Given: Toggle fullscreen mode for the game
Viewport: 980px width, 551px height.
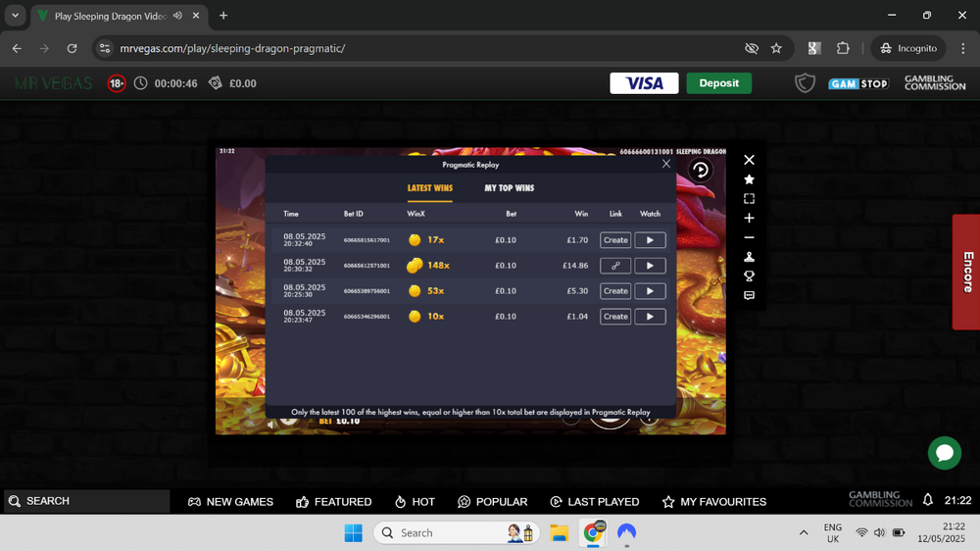Looking at the screenshot, I should pyautogui.click(x=749, y=199).
